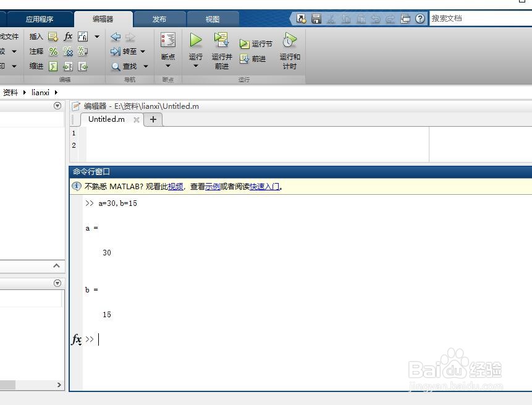Image resolution: width=532 pixels, height=405 pixels.
Task: Add new document with plus button
Action: (x=153, y=119)
